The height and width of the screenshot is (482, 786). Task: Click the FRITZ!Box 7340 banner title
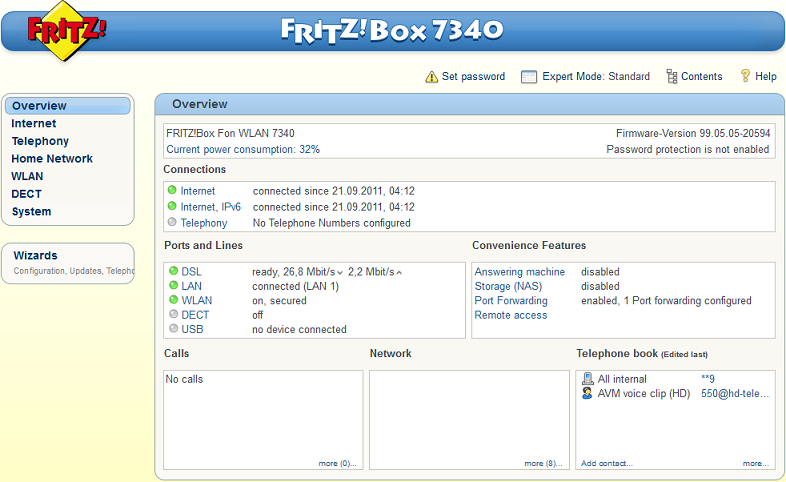[x=392, y=31]
